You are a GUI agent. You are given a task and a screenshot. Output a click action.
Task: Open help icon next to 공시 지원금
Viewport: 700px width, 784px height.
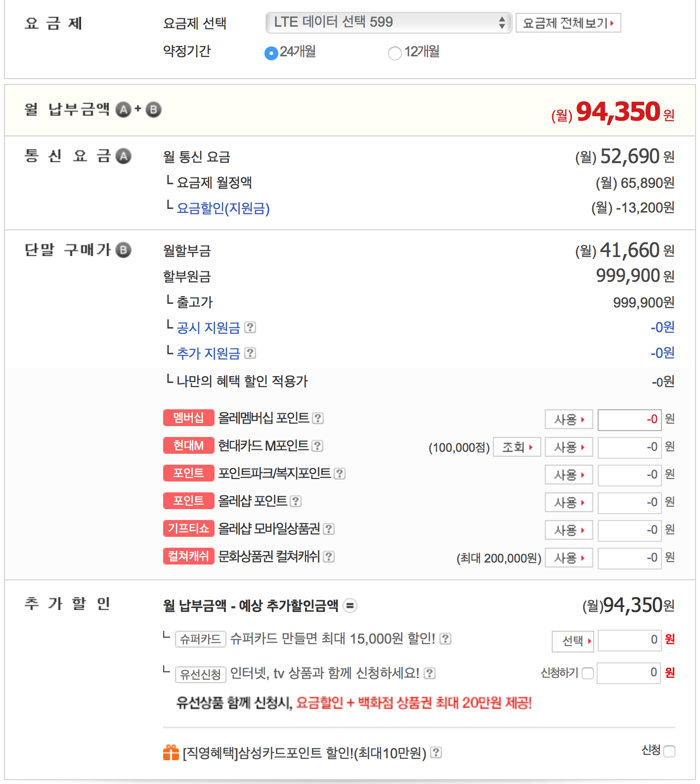[250, 327]
